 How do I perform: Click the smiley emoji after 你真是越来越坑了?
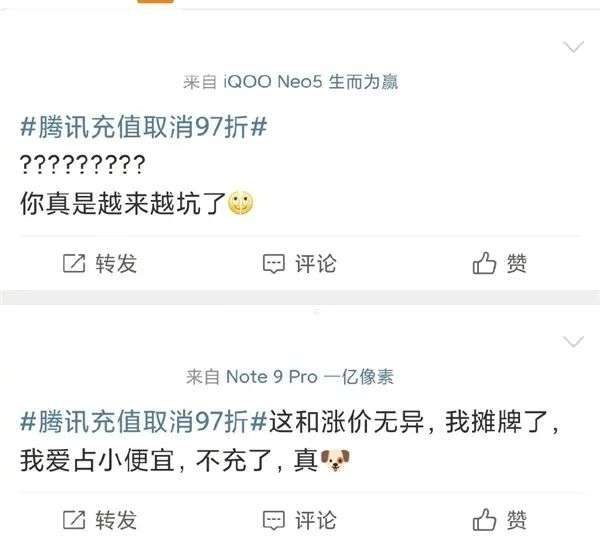pyautogui.click(x=240, y=202)
